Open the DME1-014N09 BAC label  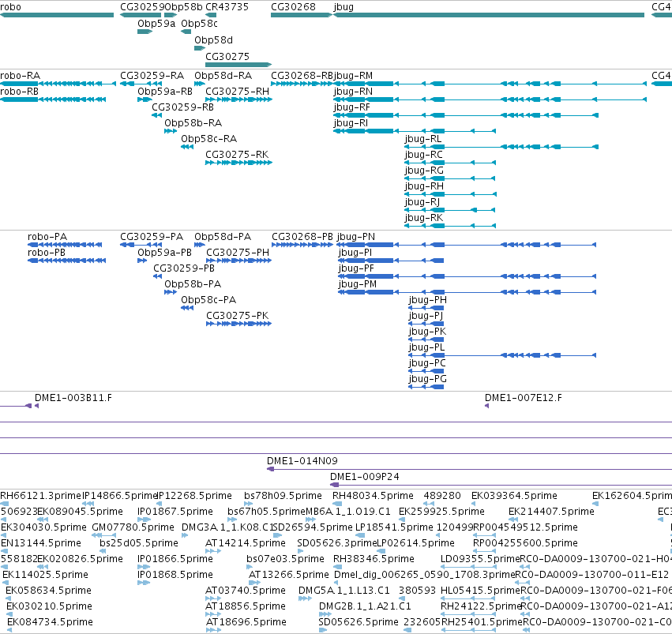point(302,461)
